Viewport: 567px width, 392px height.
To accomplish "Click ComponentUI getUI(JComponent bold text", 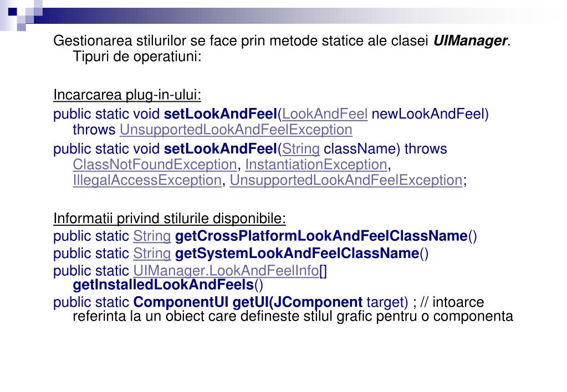I will (x=248, y=302).
